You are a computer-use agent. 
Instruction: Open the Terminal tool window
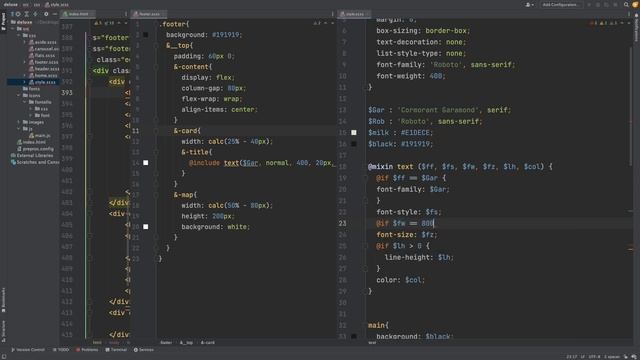click(116, 350)
